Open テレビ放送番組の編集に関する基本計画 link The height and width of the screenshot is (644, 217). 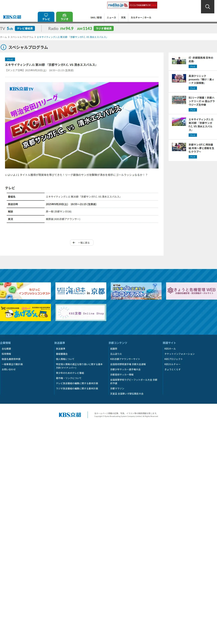tap(77, 383)
